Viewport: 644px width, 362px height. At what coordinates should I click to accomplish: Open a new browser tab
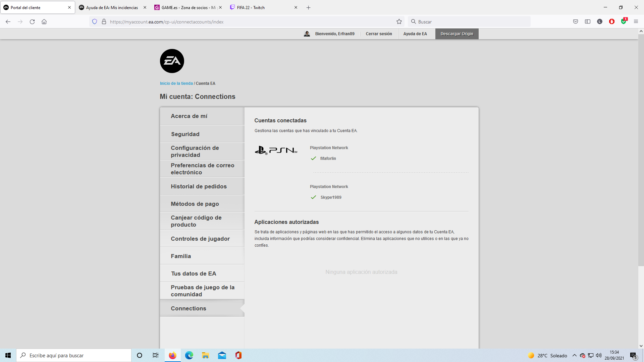click(x=308, y=7)
